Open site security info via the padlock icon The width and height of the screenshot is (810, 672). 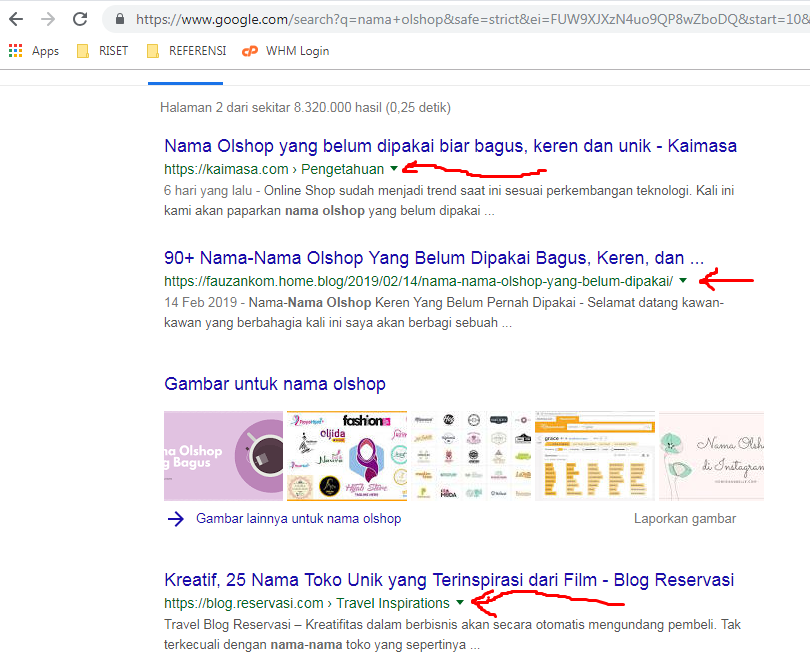click(119, 18)
